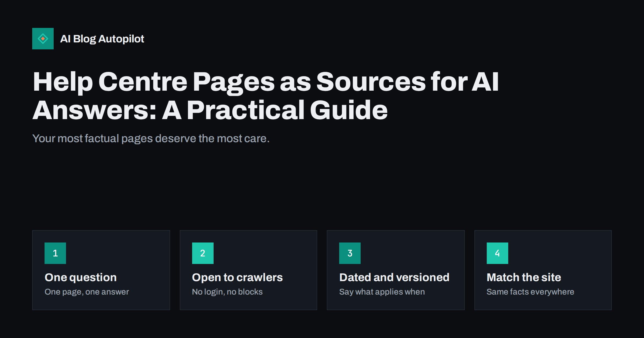
Task: Click the text 'Same facts everywhere'
Action: pos(530,292)
